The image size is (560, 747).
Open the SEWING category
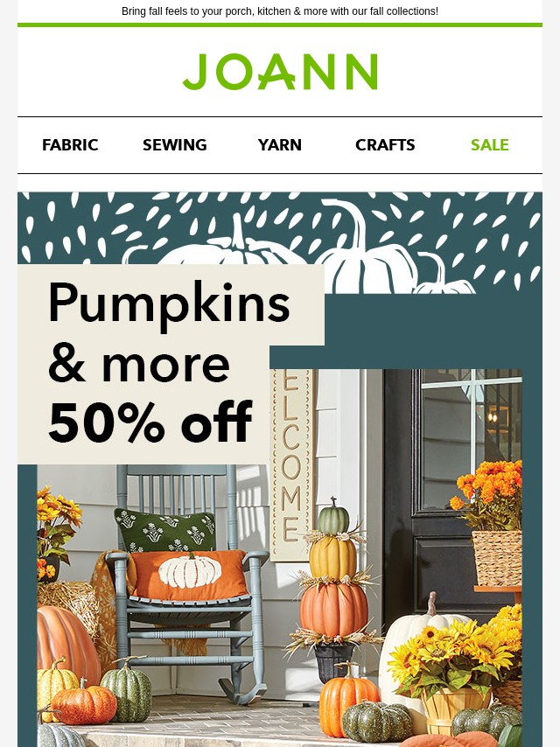[175, 145]
